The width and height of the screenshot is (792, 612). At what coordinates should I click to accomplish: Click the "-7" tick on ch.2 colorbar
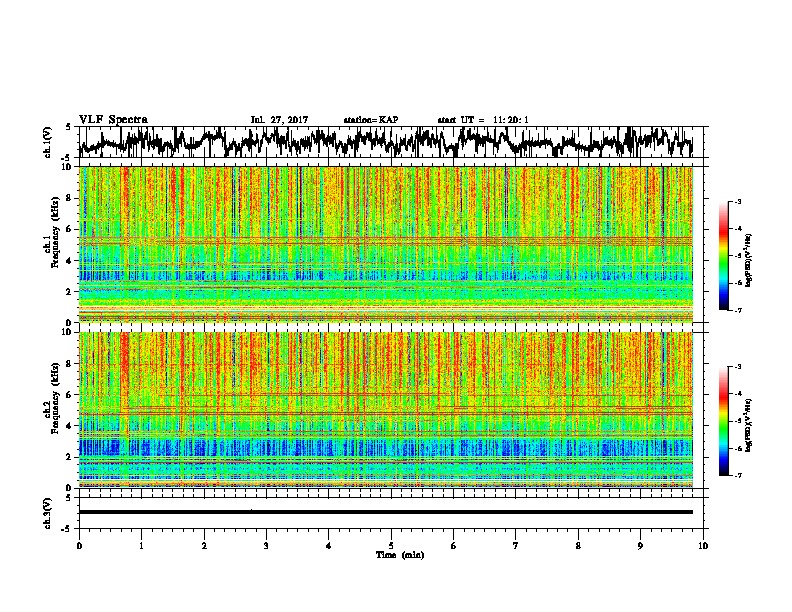(738, 476)
